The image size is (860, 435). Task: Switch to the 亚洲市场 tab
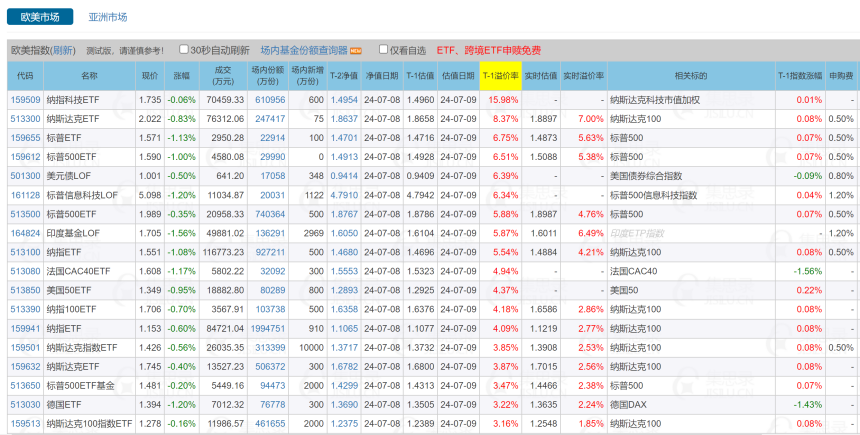click(108, 18)
